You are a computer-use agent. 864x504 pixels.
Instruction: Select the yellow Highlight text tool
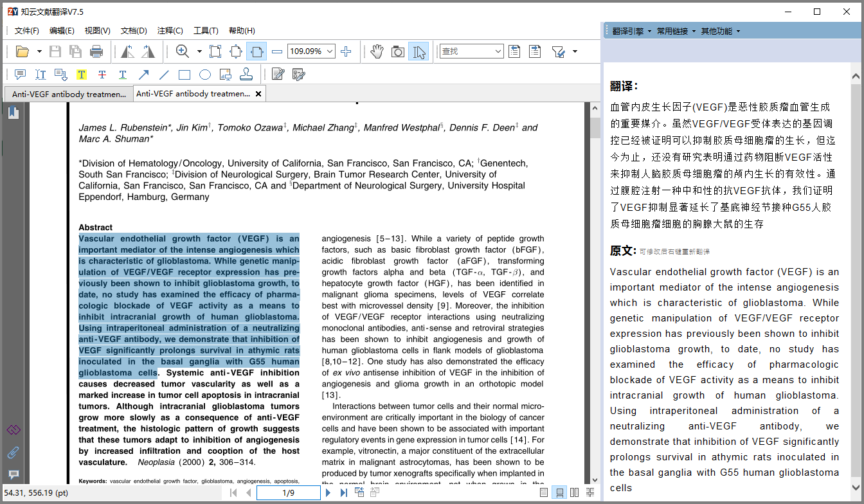(82, 75)
